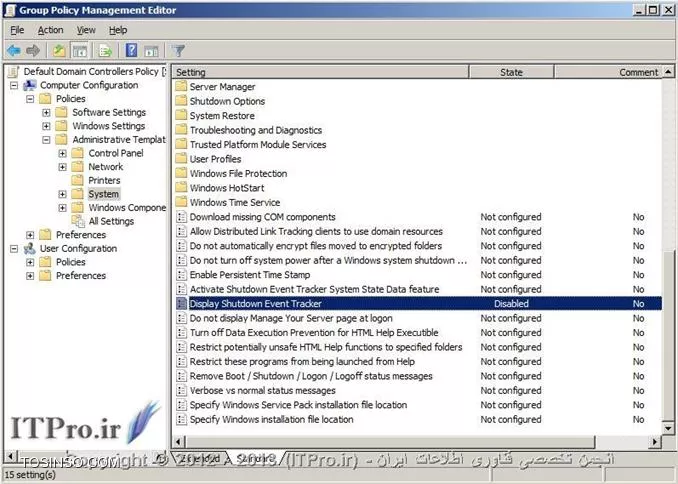The height and width of the screenshot is (484, 678).
Task: Sort by the Setting column header
Action: pyautogui.click(x=320, y=72)
